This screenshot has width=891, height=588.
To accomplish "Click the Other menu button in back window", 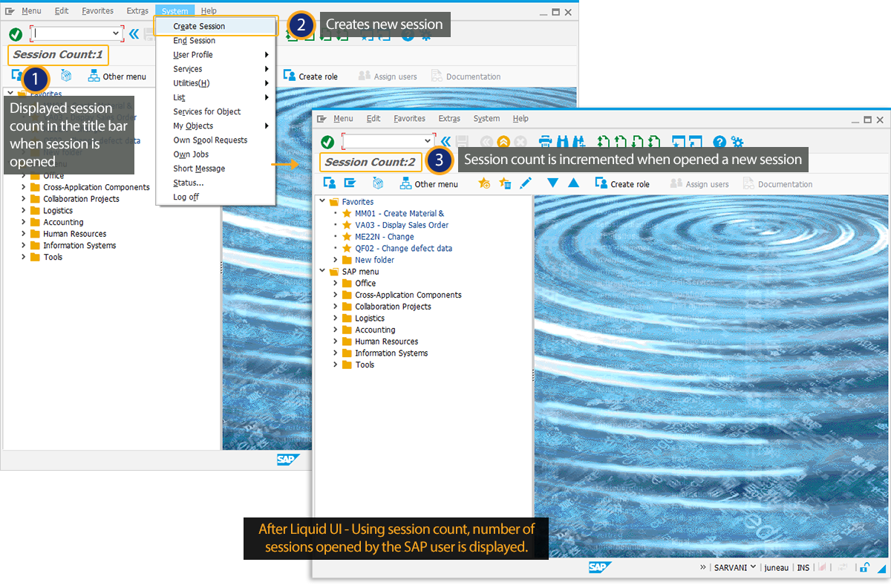I will tap(117, 76).
